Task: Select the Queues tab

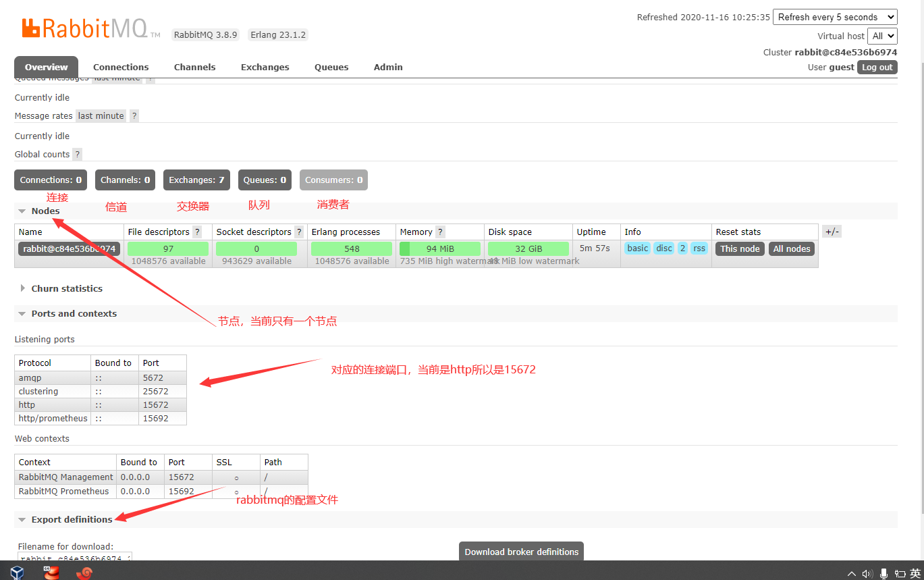Action: click(x=331, y=67)
